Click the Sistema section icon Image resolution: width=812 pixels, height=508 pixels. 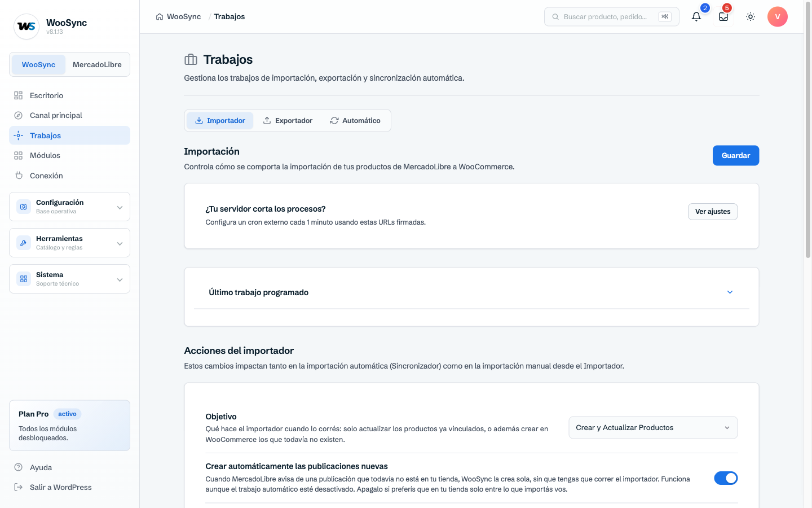(x=24, y=279)
